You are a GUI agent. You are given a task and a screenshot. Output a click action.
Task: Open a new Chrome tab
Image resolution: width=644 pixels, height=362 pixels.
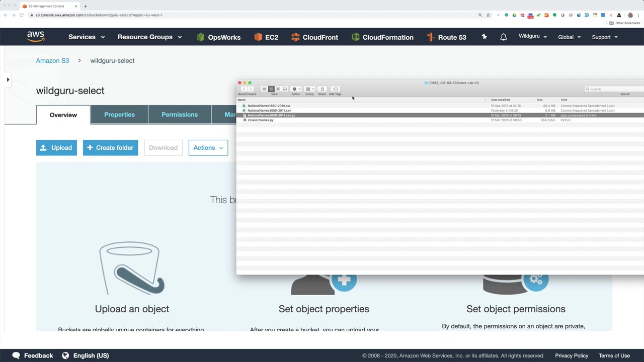(x=86, y=6)
